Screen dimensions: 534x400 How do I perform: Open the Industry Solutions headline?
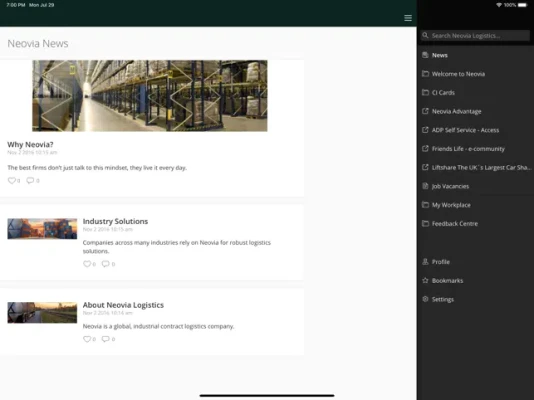tap(115, 221)
